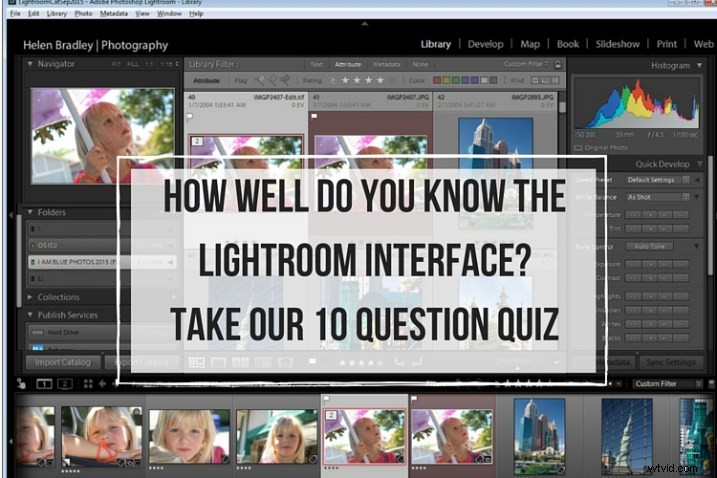This screenshot has width=717, height=478.
Task: Toggle flag on photo 40 cell
Action: (x=190, y=117)
